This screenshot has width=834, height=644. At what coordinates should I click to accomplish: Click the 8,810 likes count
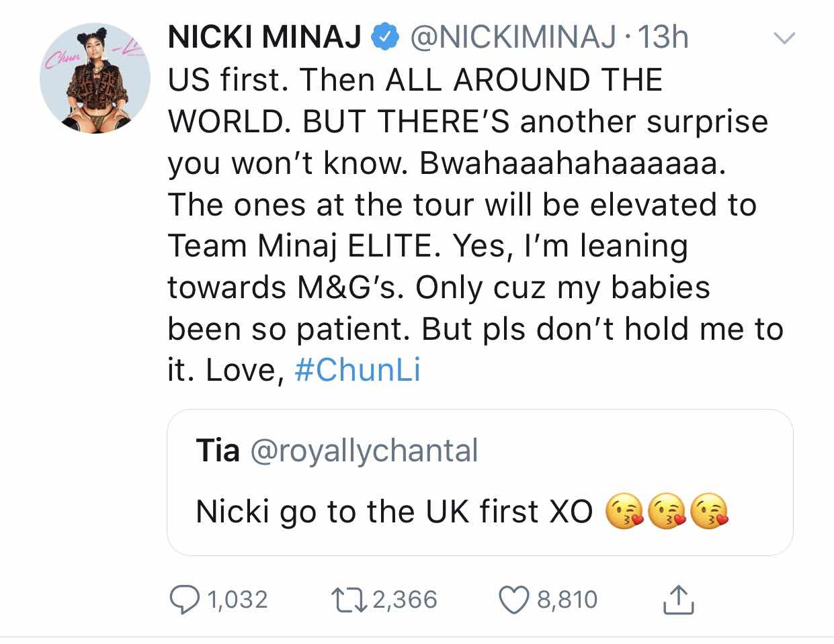pyautogui.click(x=567, y=600)
